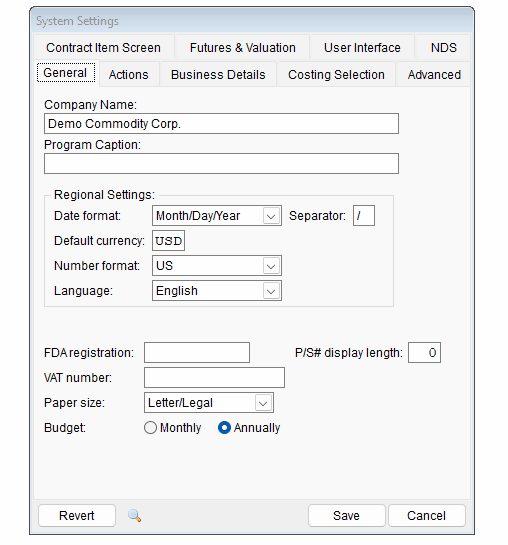The width and height of the screenshot is (508, 545).
Task: Click the VAT number field
Action: (214, 377)
